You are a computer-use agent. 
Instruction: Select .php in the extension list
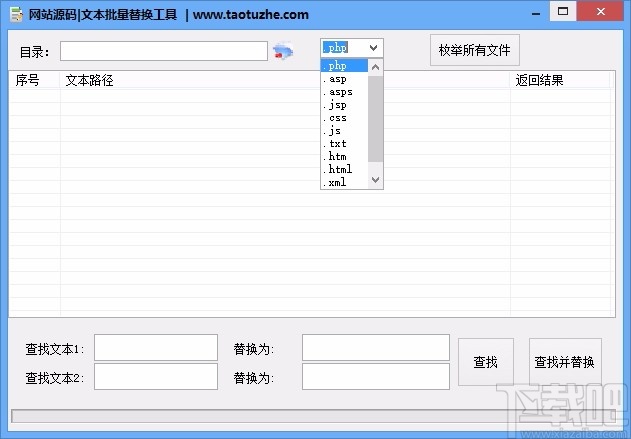click(344, 66)
